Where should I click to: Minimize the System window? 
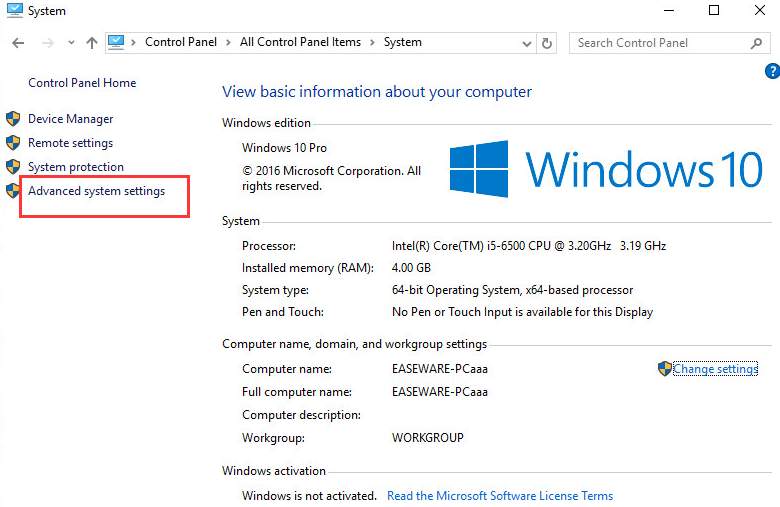point(669,10)
